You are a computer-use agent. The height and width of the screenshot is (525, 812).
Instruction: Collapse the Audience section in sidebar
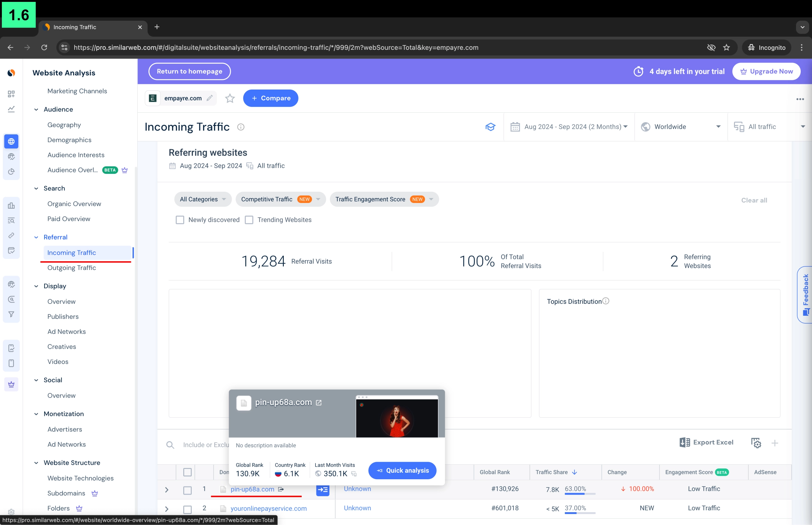pyautogui.click(x=36, y=109)
